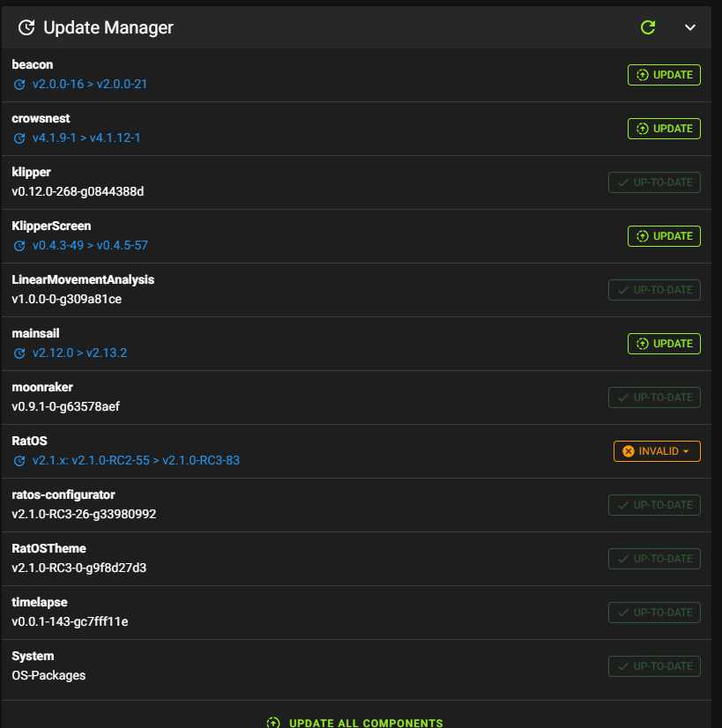
Task: Open crowsnest version changelog icon
Action: [19, 138]
